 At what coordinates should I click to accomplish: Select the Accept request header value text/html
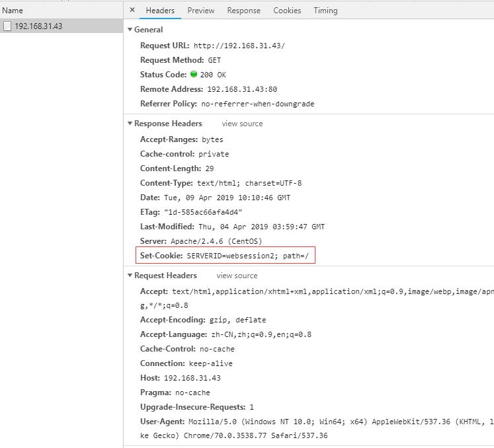[191, 291]
